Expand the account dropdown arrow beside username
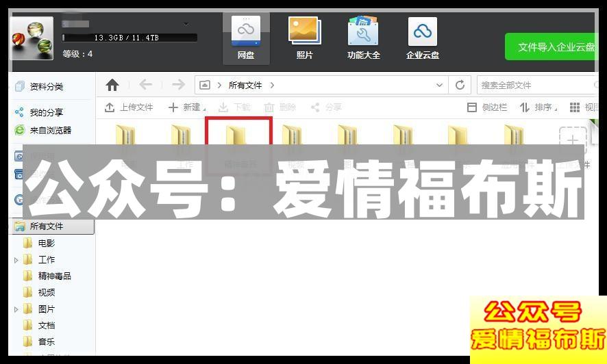The width and height of the screenshot is (607, 364). [x=186, y=25]
